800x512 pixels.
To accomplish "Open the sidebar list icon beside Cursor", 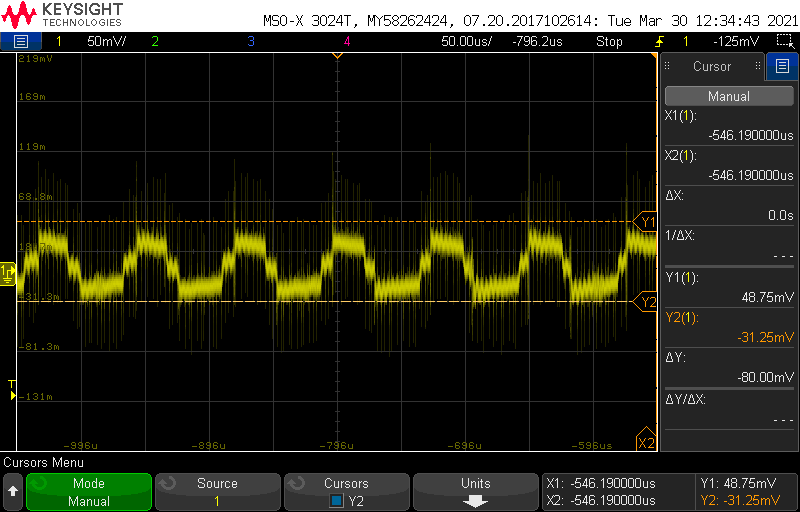I will pos(782,66).
